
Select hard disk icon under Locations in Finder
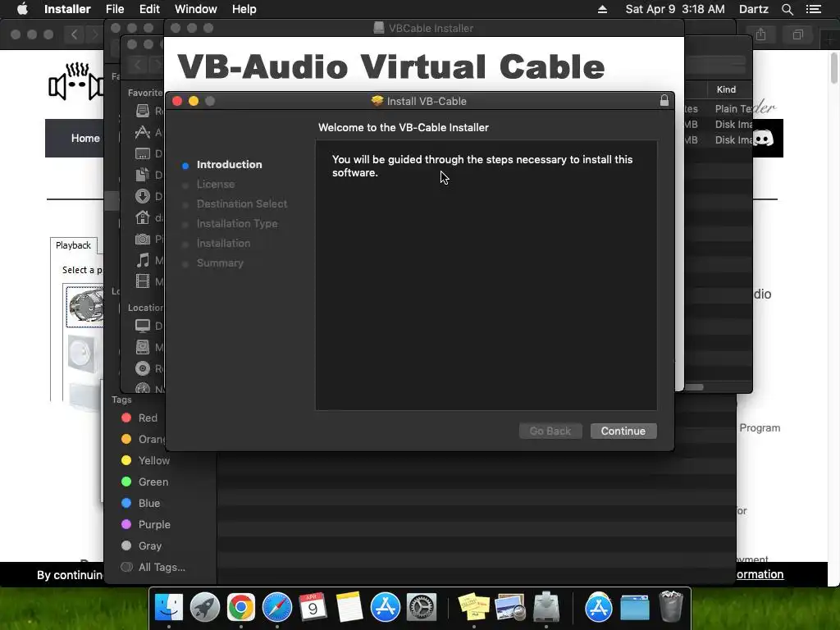[143, 347]
